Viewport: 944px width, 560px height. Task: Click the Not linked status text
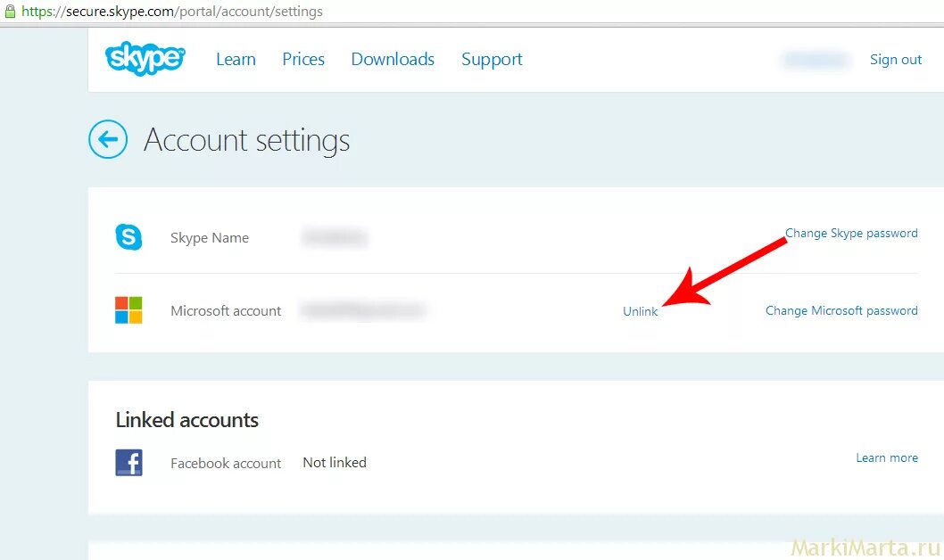[335, 463]
